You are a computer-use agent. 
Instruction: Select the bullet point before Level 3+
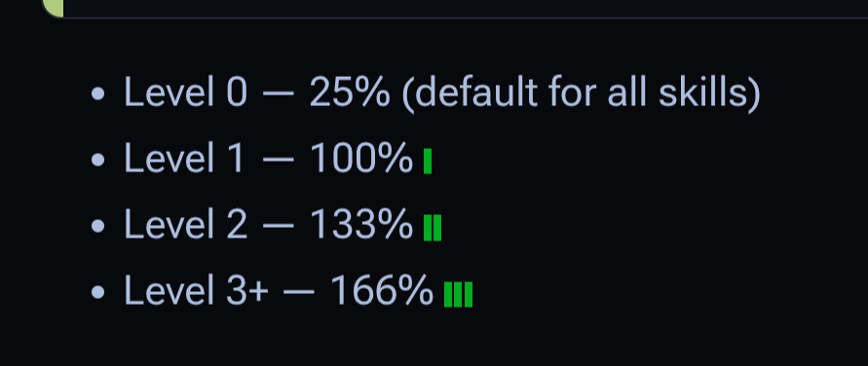[97, 293]
